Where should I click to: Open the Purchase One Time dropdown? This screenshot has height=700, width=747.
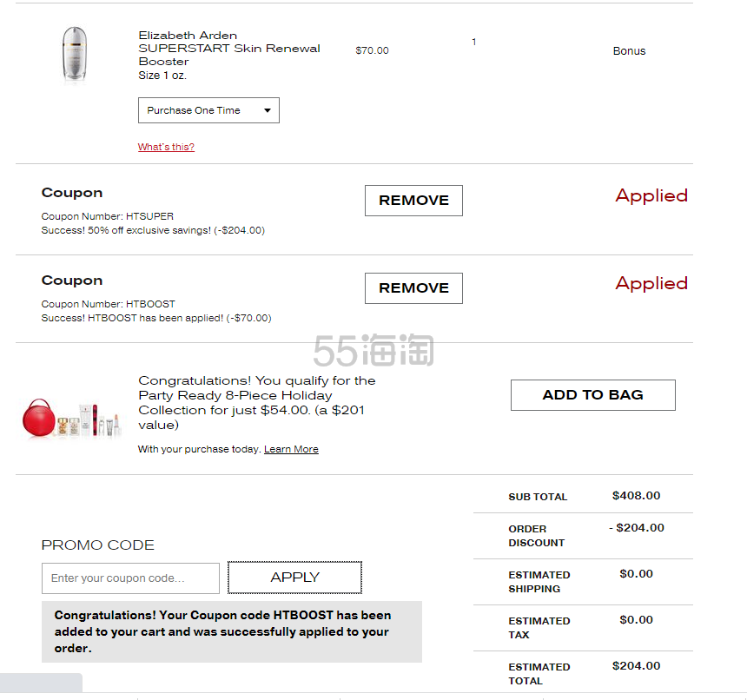(x=208, y=110)
